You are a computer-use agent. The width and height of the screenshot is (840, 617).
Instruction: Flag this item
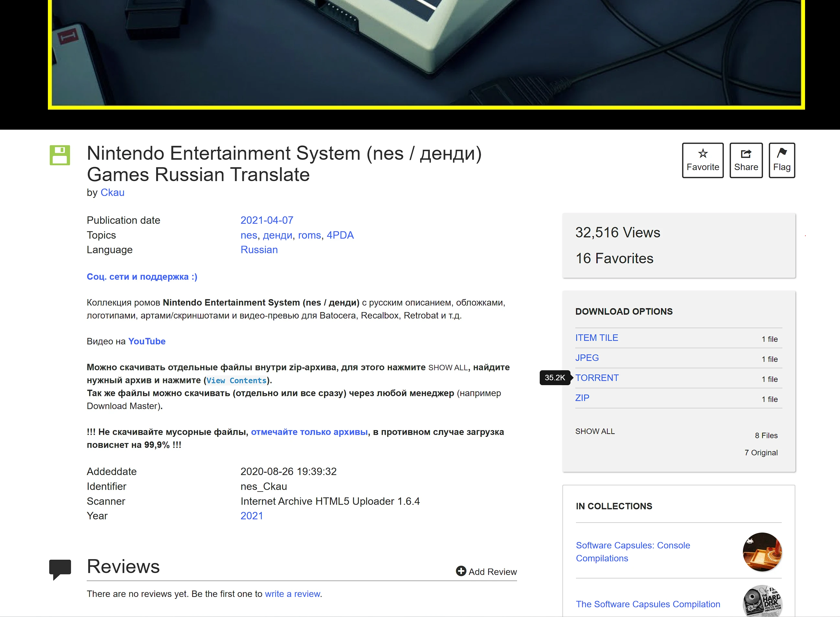[782, 160]
